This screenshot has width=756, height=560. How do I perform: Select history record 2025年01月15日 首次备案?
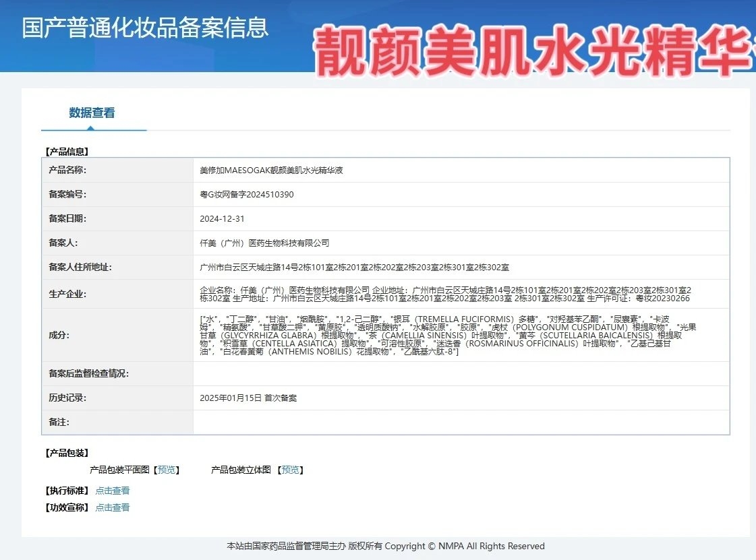click(248, 398)
